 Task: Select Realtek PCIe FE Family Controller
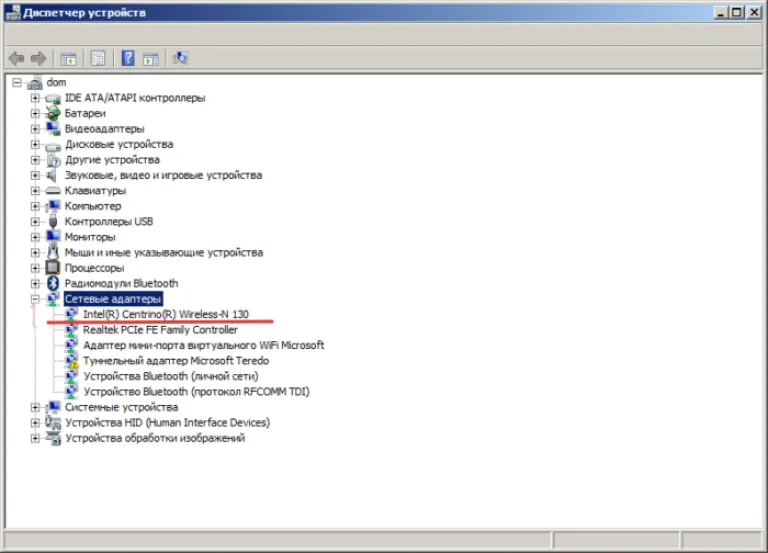[160, 330]
